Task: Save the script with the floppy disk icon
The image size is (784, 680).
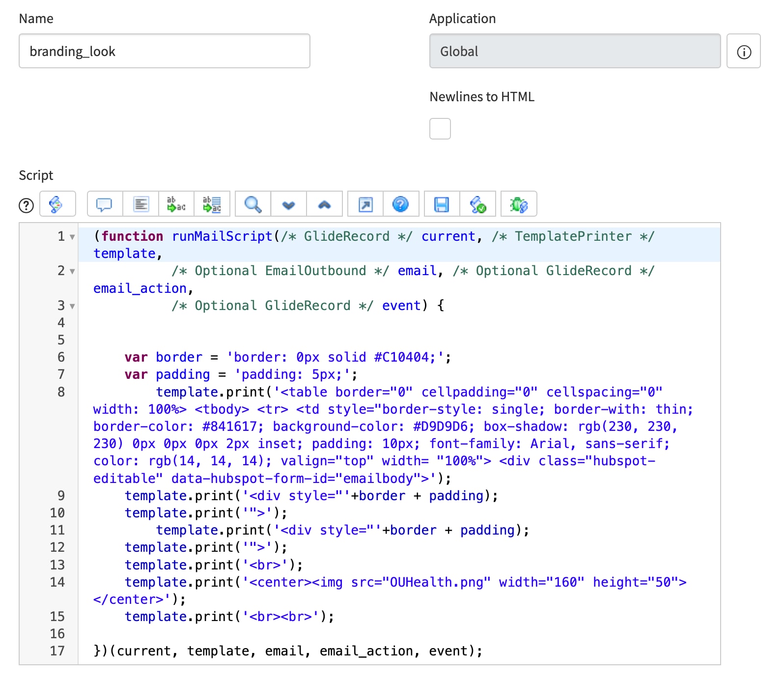Action: click(442, 204)
